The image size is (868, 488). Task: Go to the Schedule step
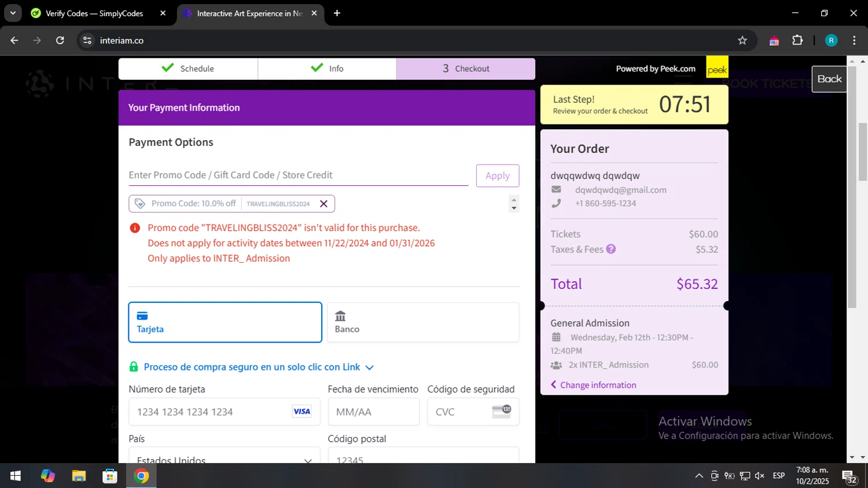pos(188,68)
